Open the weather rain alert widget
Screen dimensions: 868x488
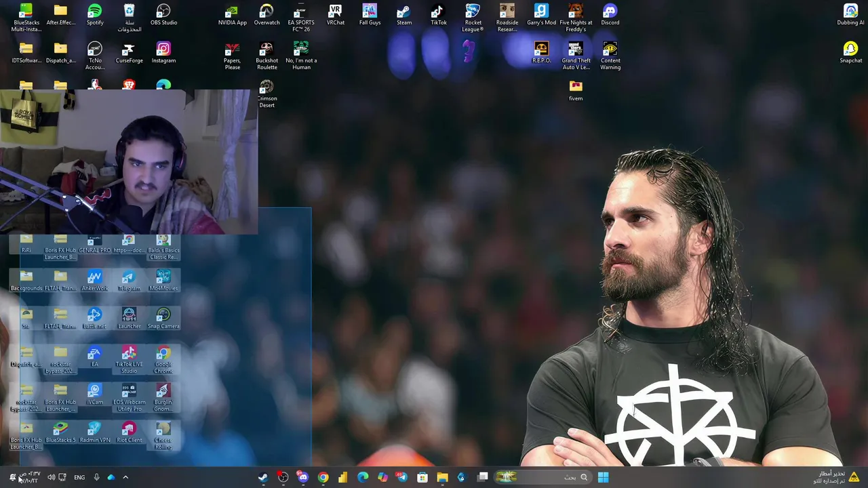pos(836,477)
